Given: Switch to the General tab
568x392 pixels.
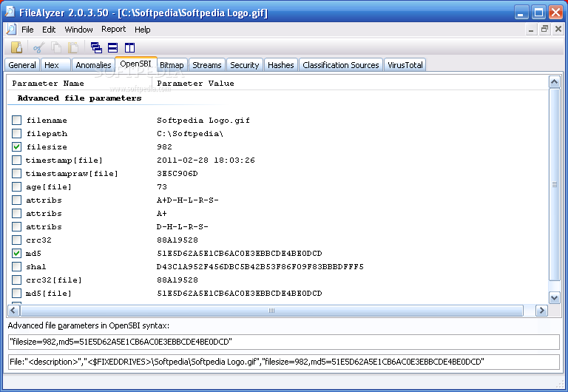Looking at the screenshot, I should [22, 65].
